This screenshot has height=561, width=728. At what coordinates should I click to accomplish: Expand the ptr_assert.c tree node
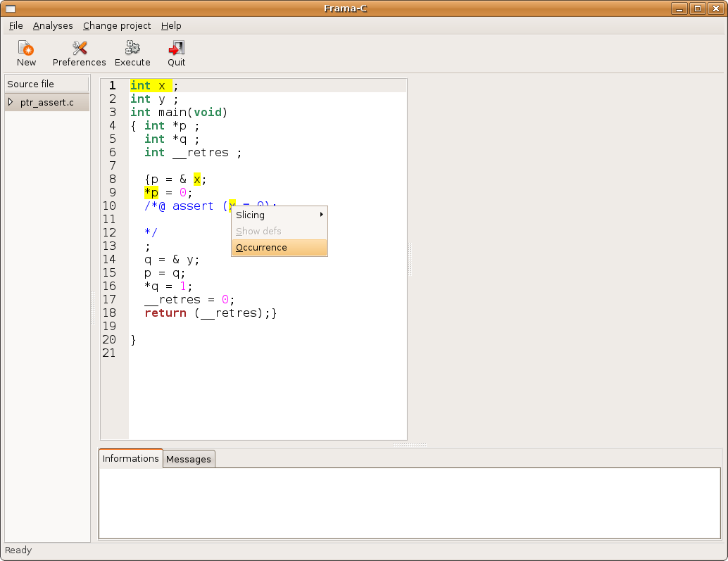(11, 102)
